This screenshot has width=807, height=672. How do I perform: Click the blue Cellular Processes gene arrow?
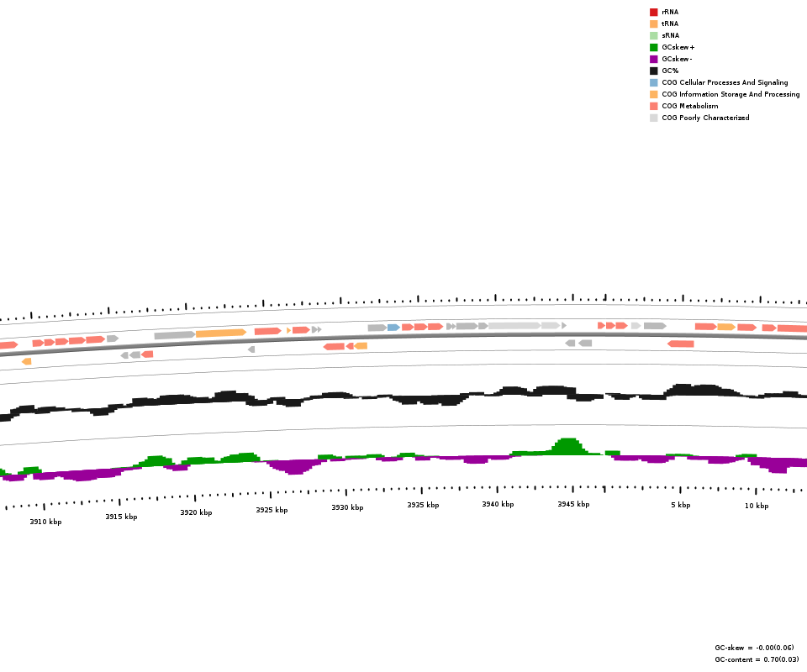[x=393, y=328]
